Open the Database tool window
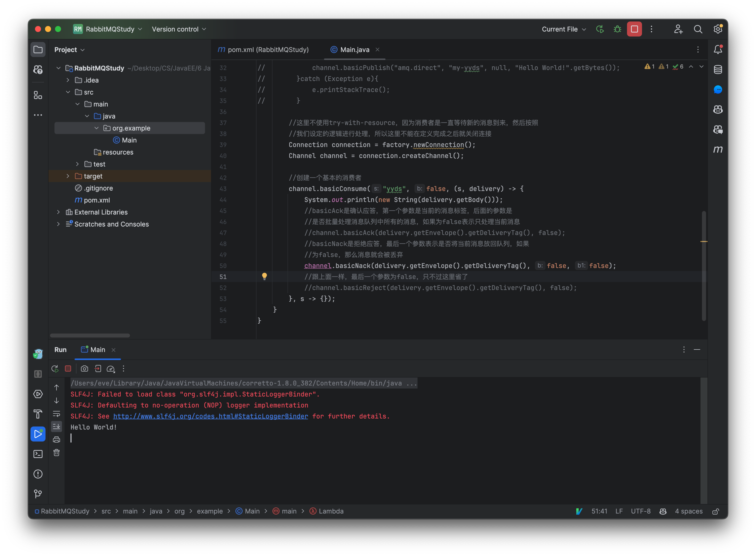The height and width of the screenshot is (556, 756). 718,70
